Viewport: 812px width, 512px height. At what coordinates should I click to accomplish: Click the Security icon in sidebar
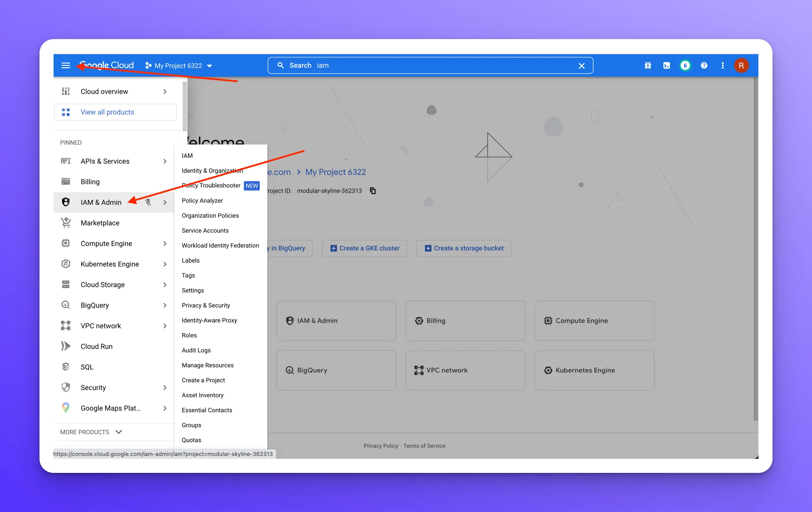pos(66,388)
